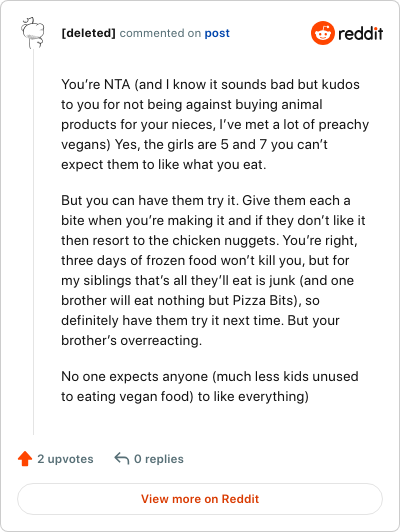Collapse the comment via the vertical thread line

(x=33, y=242)
